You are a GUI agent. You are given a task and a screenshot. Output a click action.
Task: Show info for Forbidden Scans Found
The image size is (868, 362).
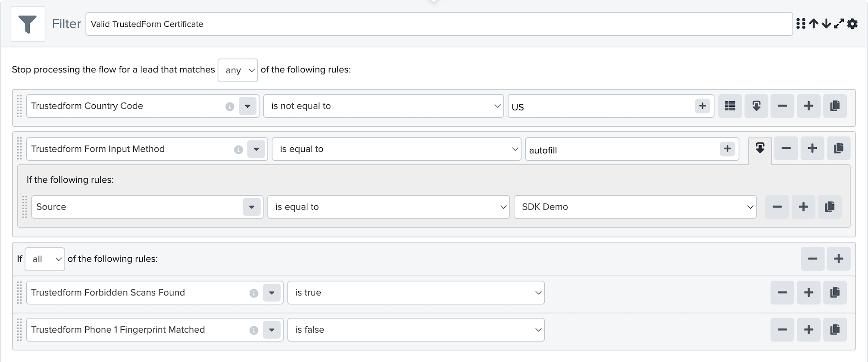click(x=254, y=293)
